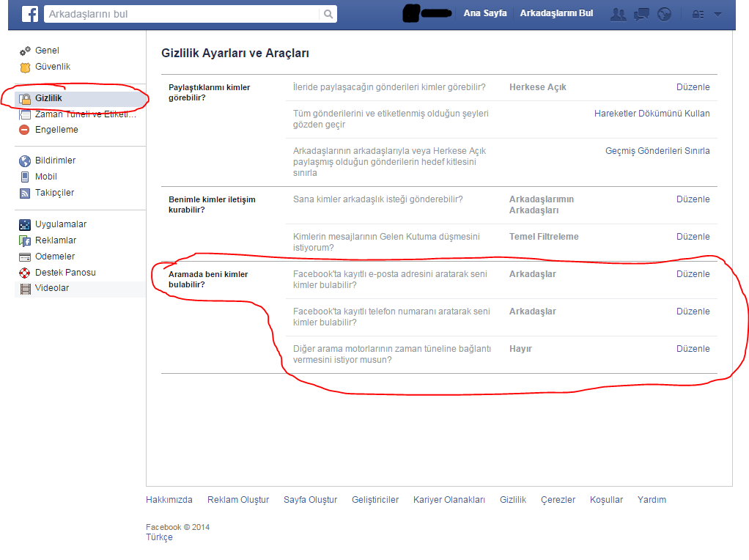Viewport: 749px width, 560px height.
Task: Click the Hayır value text
Action: point(520,349)
